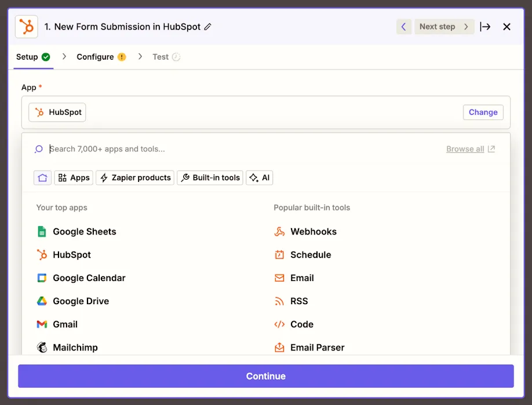Open the Configure tab
Image resolution: width=532 pixels, height=405 pixels.
[x=101, y=57]
